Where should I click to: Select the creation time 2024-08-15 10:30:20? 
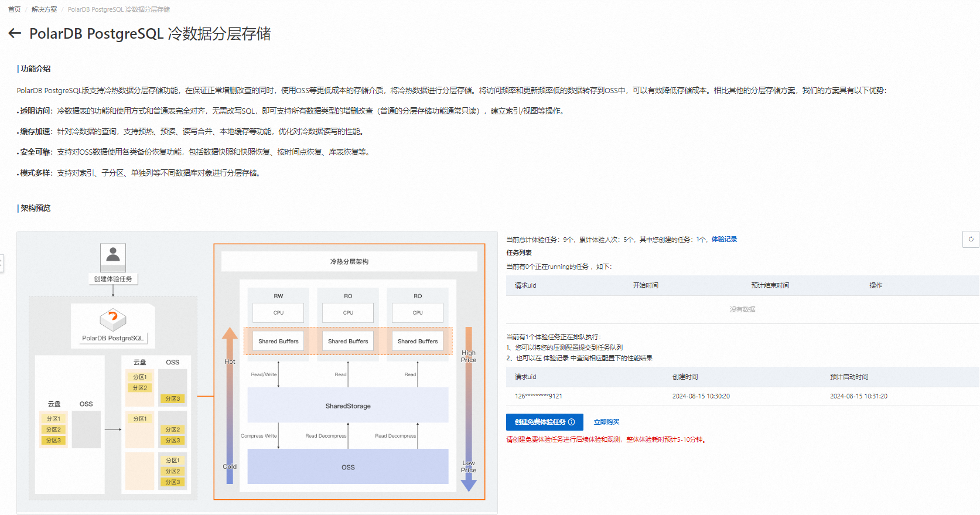[x=701, y=396]
